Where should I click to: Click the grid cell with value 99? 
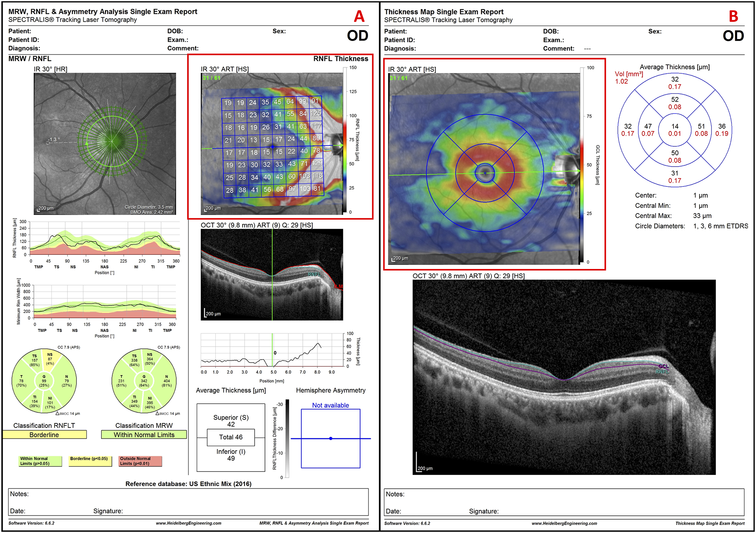[303, 101]
